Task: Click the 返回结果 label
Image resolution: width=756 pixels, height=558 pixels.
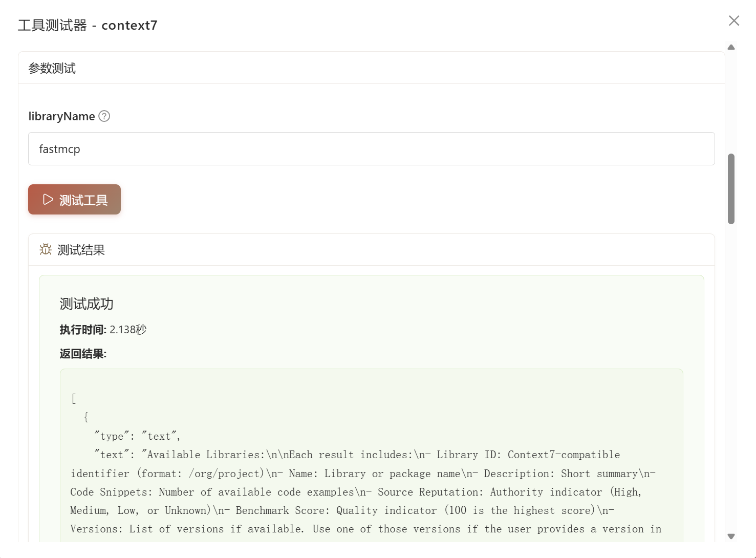Action: point(83,354)
